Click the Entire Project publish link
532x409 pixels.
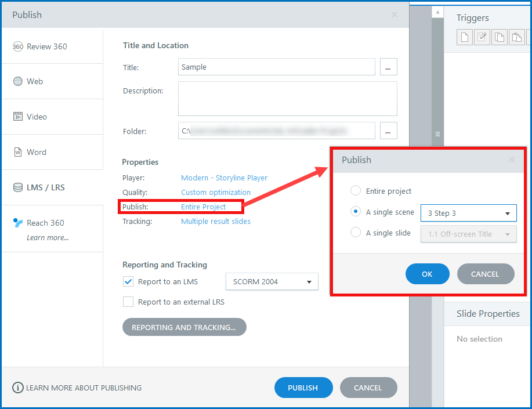coord(203,207)
